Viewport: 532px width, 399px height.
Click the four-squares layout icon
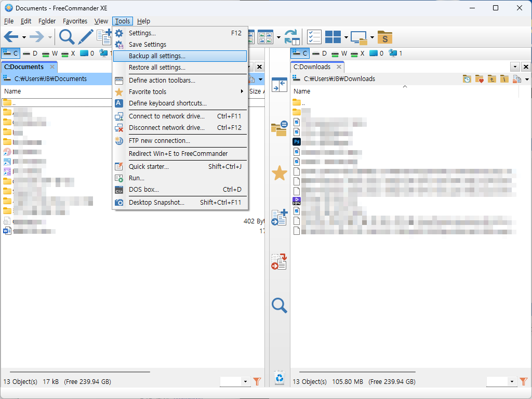333,37
